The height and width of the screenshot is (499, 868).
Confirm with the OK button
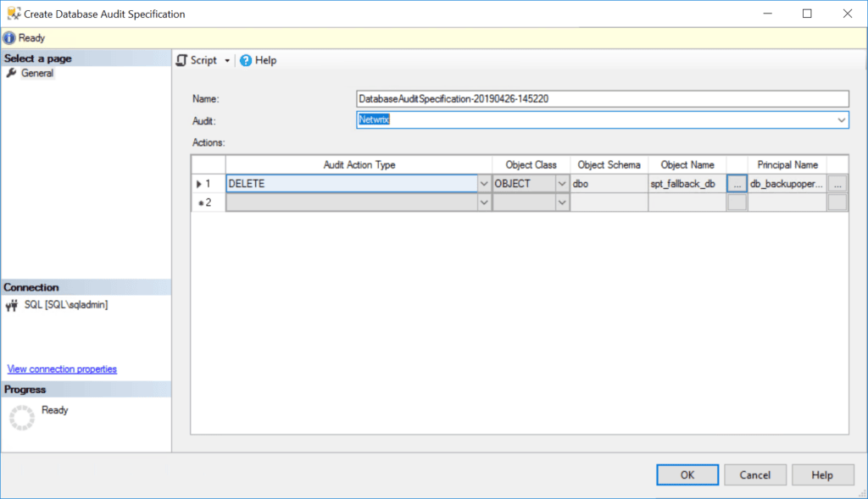[687, 474]
